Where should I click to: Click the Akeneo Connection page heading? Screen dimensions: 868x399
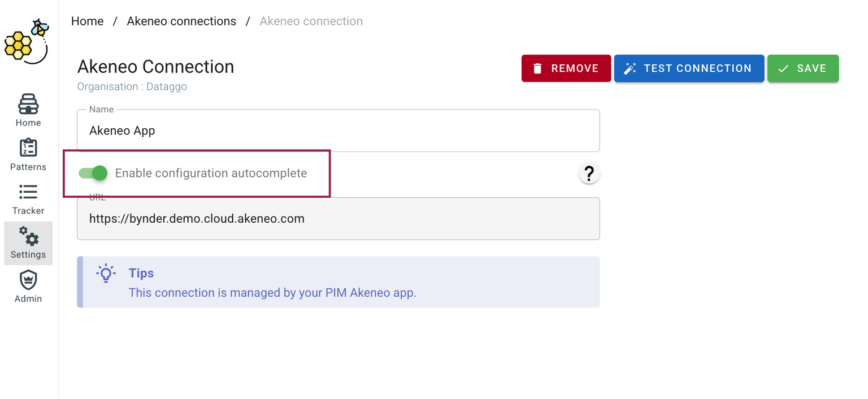pyautogui.click(x=155, y=67)
